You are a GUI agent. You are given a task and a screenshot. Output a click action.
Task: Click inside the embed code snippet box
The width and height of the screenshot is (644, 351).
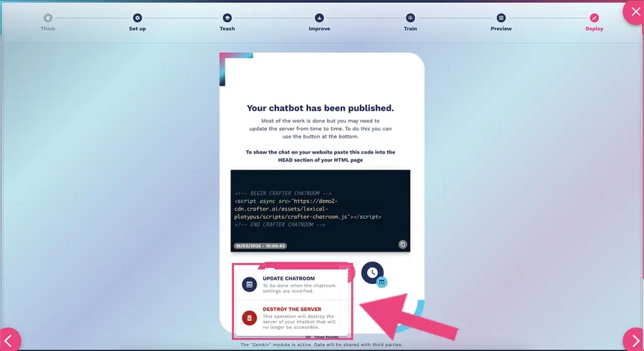(x=320, y=211)
